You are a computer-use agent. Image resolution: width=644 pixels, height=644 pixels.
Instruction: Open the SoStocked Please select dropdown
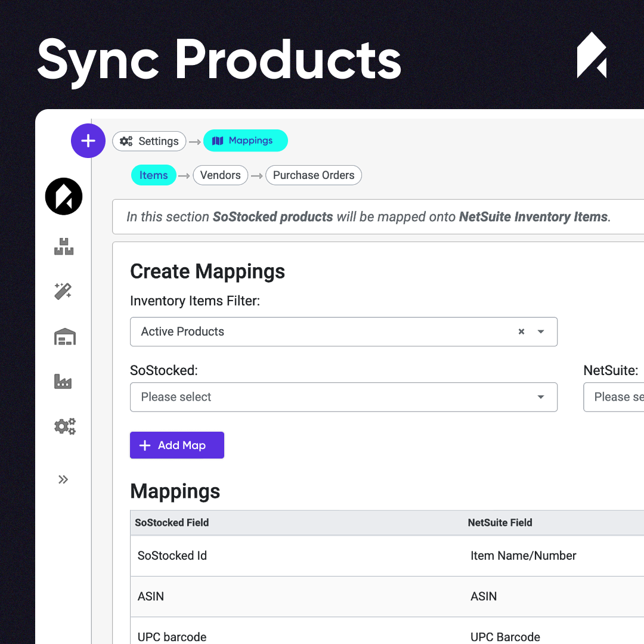click(x=344, y=397)
